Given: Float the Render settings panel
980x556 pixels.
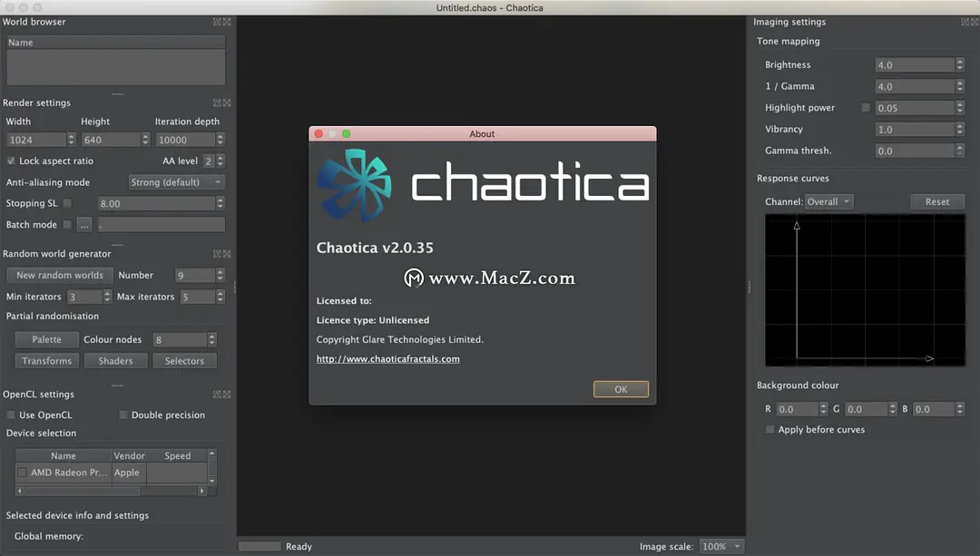Looking at the screenshot, I should (217, 103).
